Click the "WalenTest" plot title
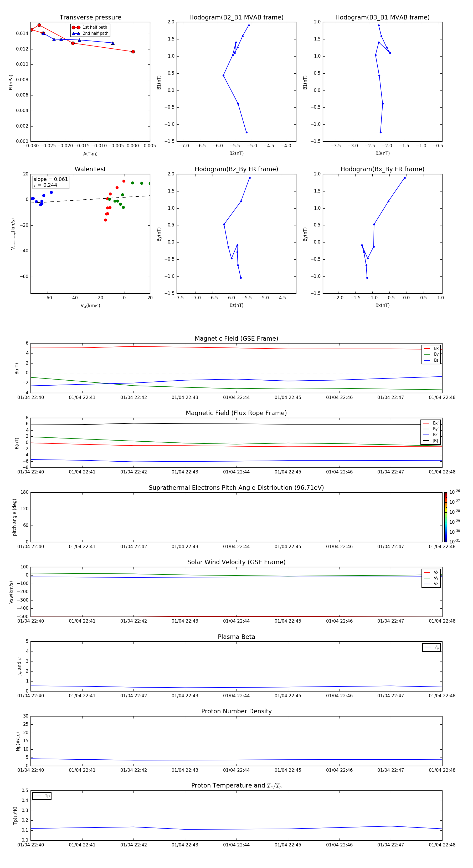 point(90,169)
